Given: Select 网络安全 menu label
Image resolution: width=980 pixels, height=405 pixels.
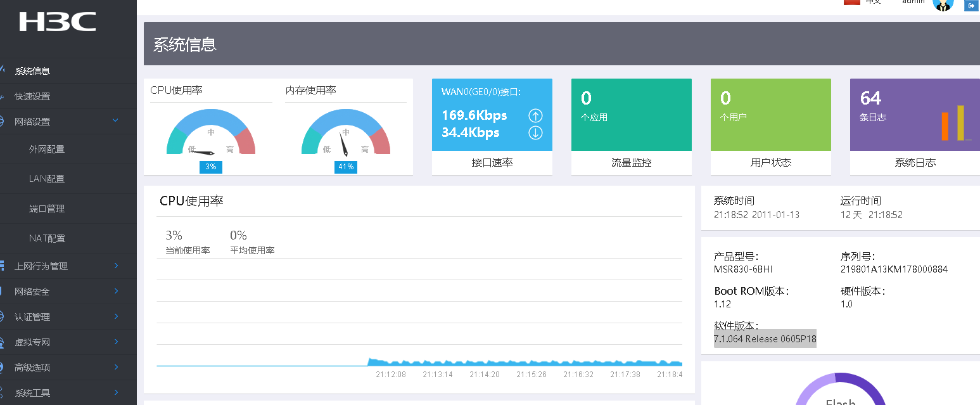Looking at the screenshot, I should 32,292.
